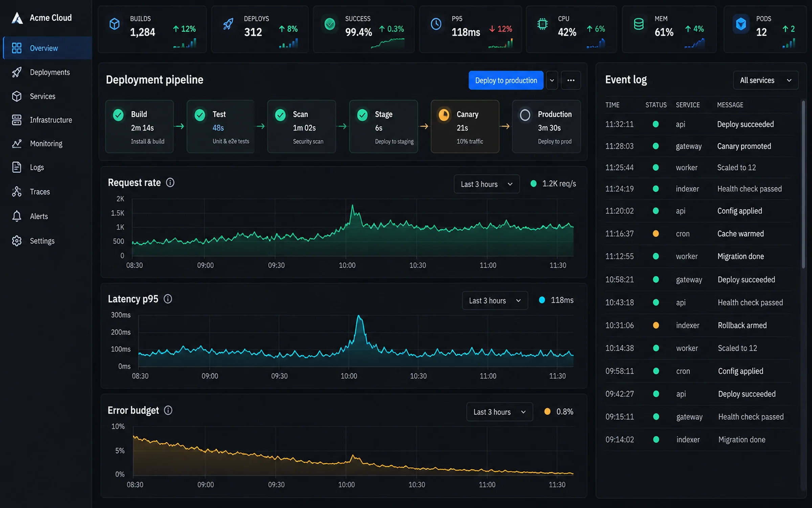
Task: Open the Latency p95 Last 3 hours dropdown
Action: tap(495, 301)
